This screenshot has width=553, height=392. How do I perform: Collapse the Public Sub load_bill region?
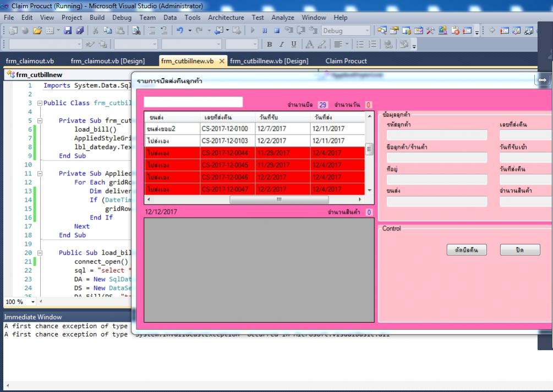(40, 253)
